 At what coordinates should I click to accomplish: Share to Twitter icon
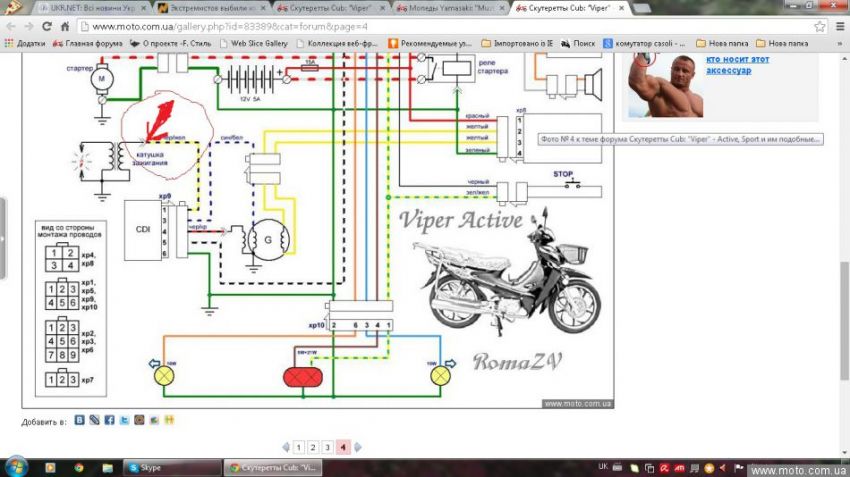pyautogui.click(x=124, y=420)
